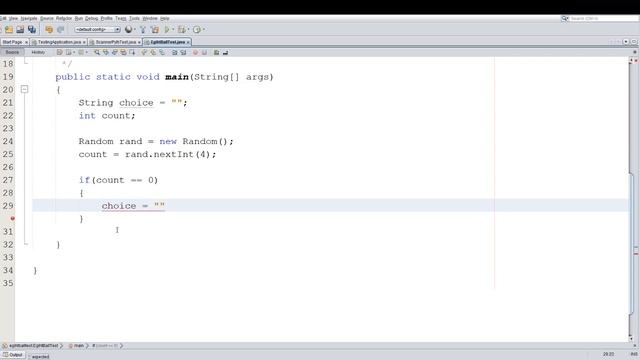Click the globe browser icon

click(129, 29)
